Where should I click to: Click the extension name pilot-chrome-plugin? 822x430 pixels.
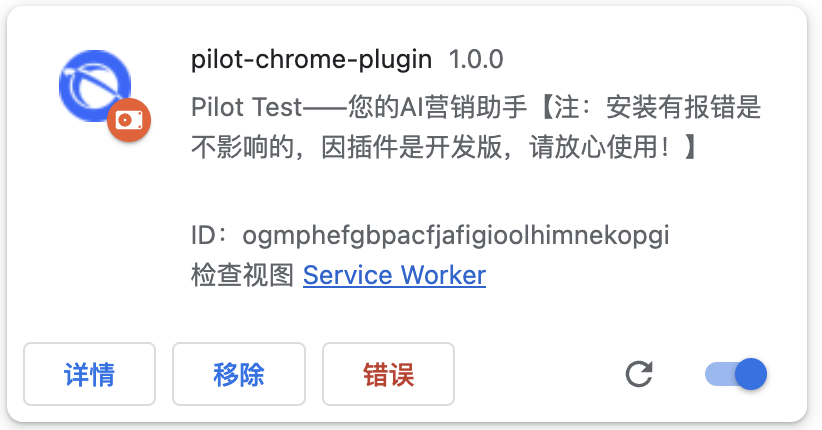coord(311,59)
